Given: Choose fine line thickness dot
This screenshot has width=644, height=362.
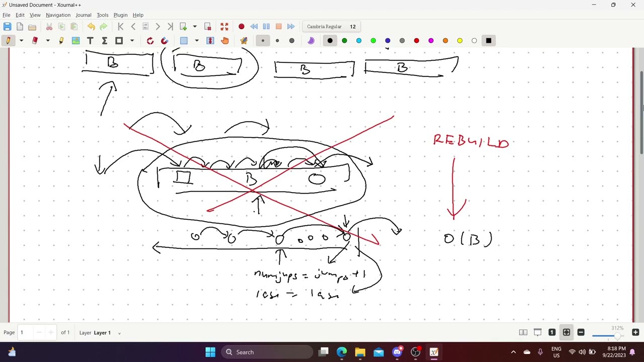Looking at the screenshot, I should click(x=263, y=41).
